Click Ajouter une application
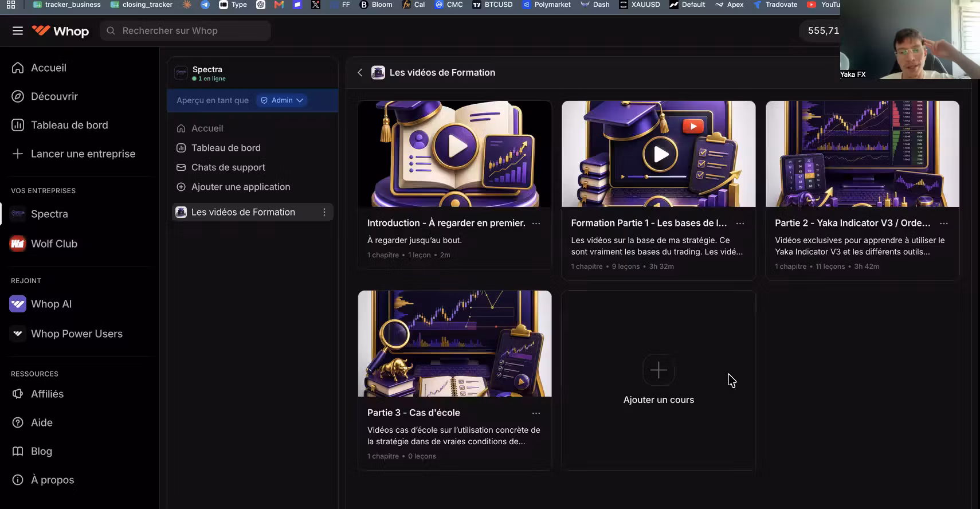The height and width of the screenshot is (509, 980). 233,187
